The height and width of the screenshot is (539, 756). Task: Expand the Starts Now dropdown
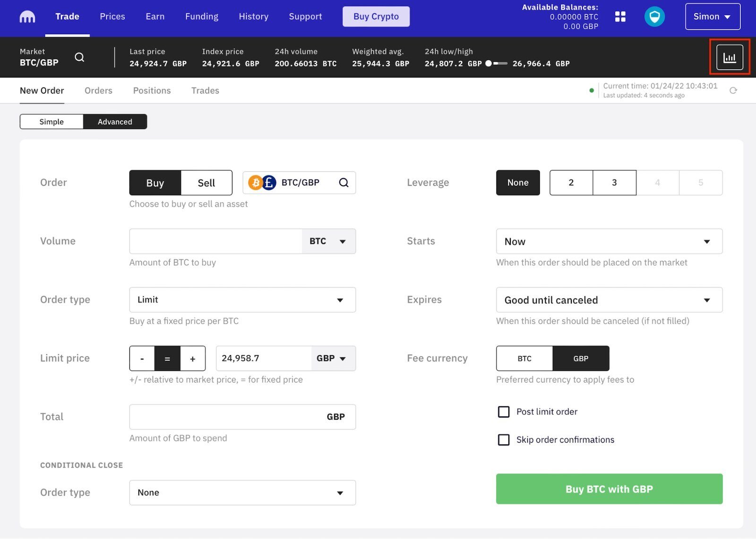609,241
